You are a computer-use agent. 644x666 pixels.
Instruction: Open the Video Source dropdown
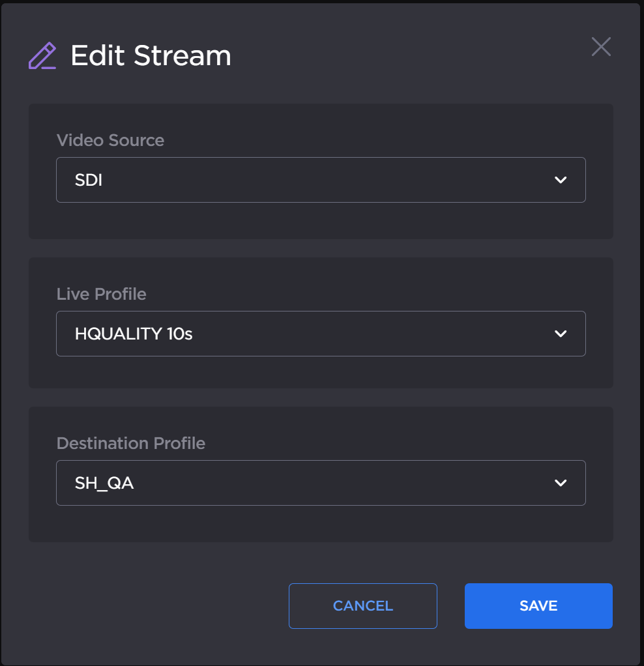(x=320, y=180)
